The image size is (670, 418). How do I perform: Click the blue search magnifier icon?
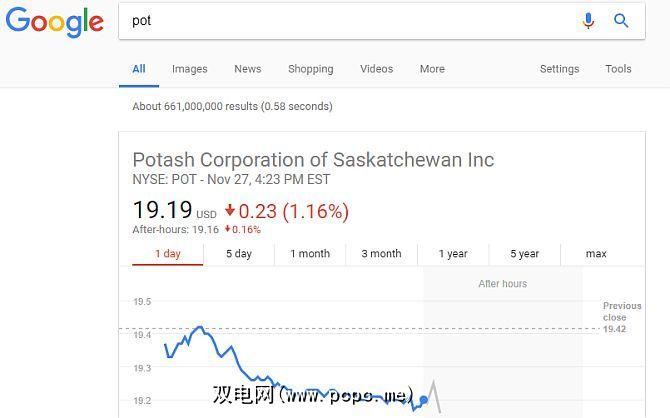pyautogui.click(x=621, y=20)
